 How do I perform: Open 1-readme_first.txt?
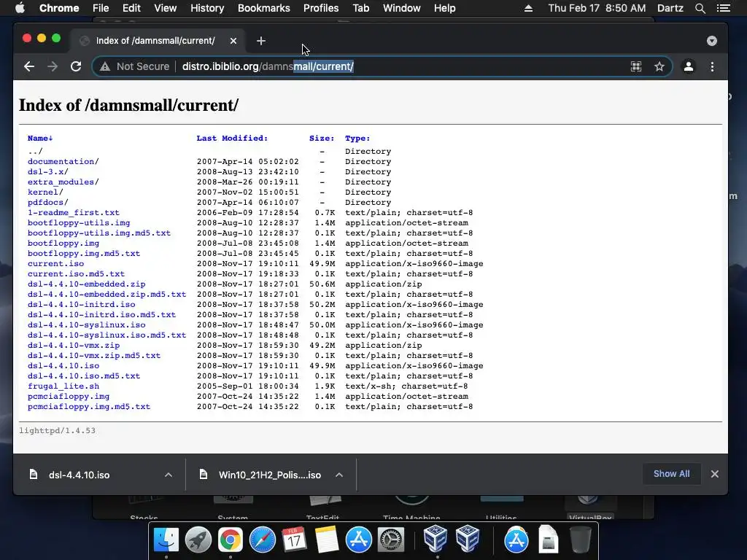(74, 213)
